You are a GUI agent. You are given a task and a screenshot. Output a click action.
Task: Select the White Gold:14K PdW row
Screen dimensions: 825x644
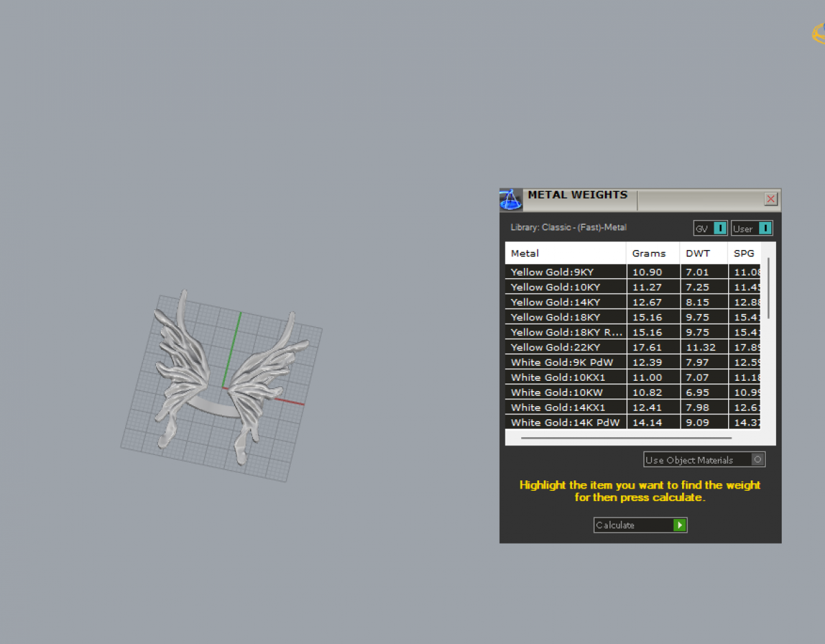click(565, 423)
